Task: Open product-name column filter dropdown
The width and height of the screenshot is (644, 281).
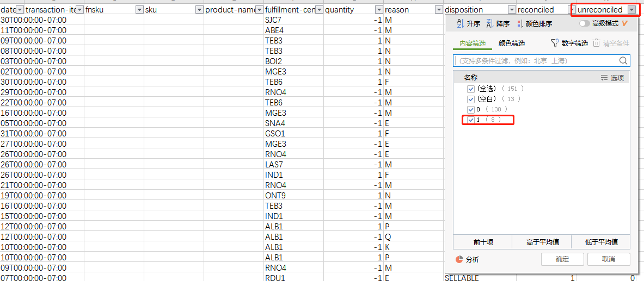Action: tap(259, 10)
